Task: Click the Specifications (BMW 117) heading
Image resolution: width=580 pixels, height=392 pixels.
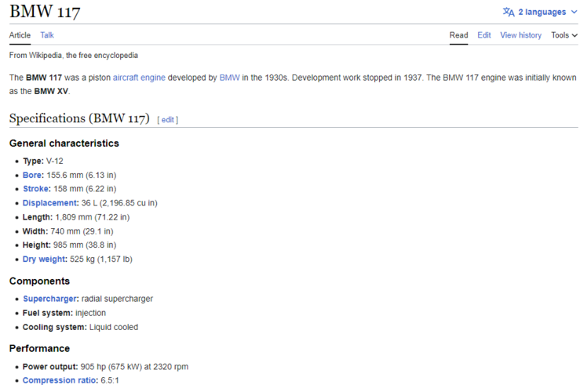Action: [79, 118]
